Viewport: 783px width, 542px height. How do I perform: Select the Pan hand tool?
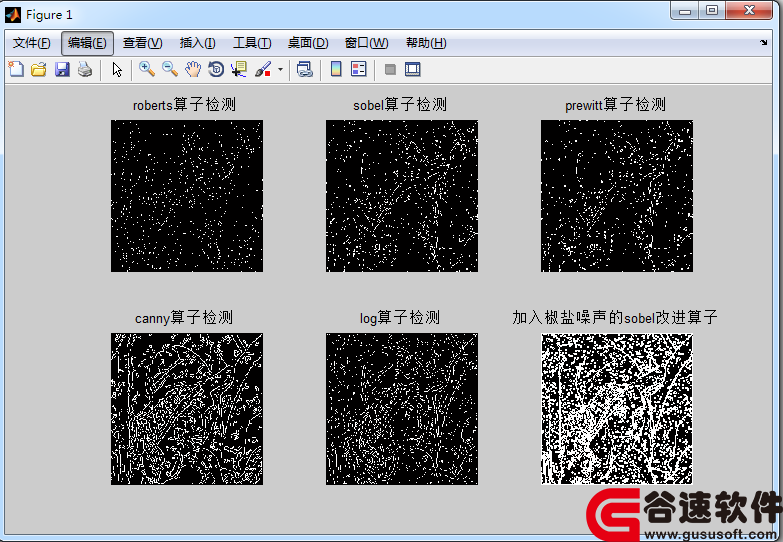click(x=193, y=69)
